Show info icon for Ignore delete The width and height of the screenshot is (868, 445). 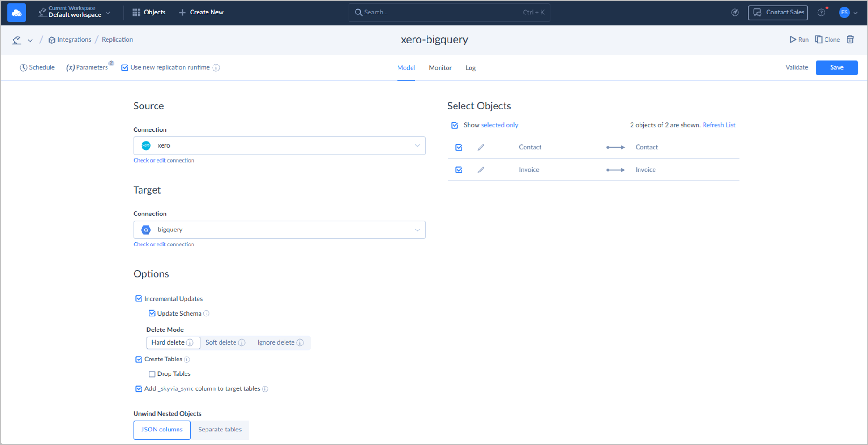pyautogui.click(x=300, y=343)
